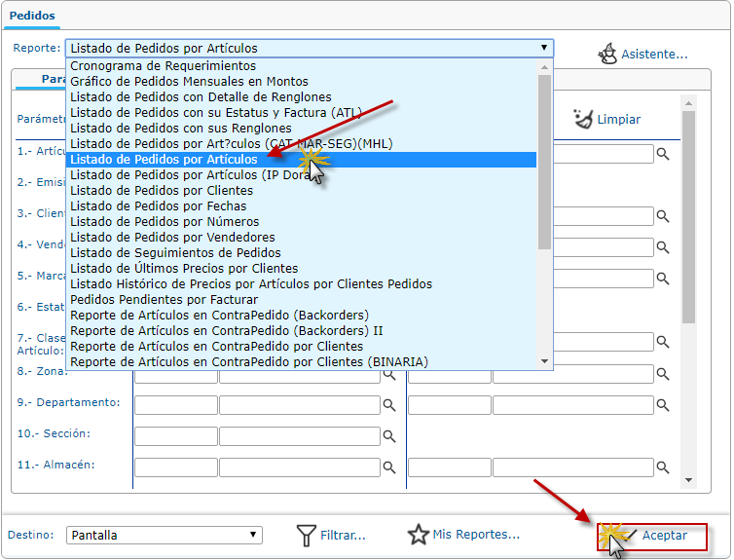Click report list scrollbar down arrow
Viewport: 734px width, 560px height.
(x=544, y=361)
